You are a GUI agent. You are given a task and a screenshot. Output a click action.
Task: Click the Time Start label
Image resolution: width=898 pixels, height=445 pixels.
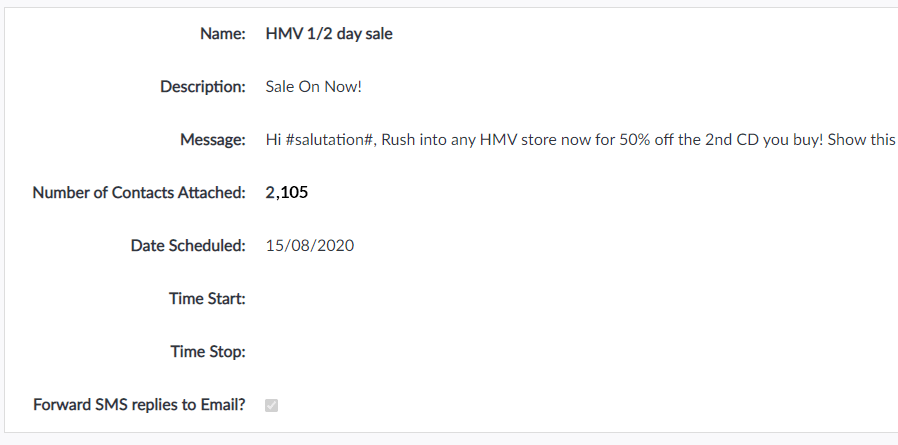208,299
